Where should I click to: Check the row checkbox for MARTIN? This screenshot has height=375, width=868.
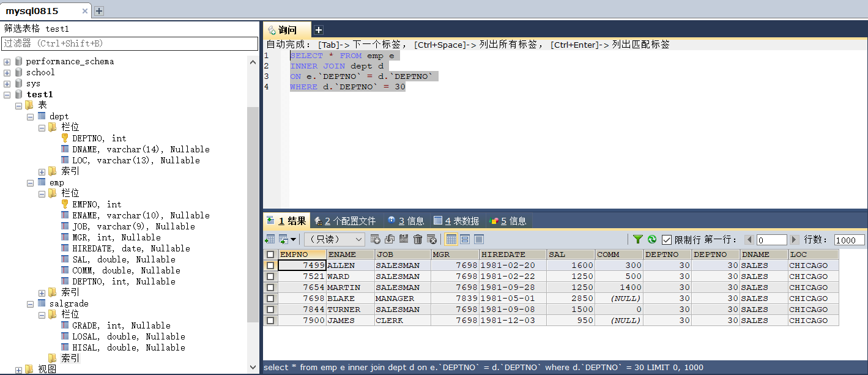coord(270,288)
